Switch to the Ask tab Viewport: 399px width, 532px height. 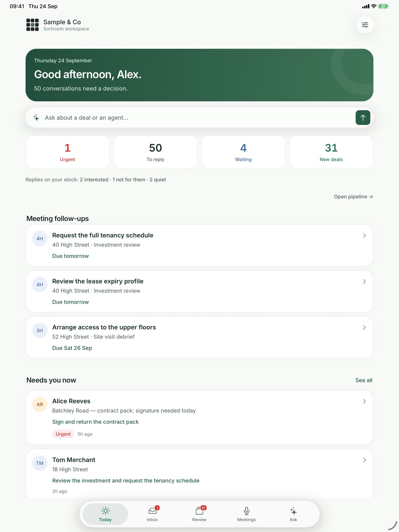[x=294, y=514]
